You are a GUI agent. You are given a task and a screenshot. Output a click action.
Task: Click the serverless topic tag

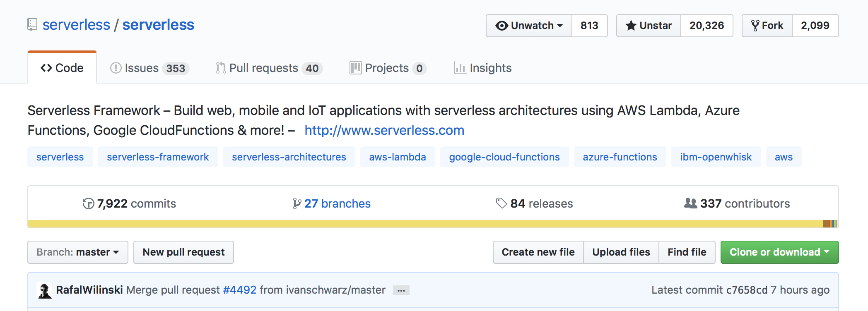coord(60,157)
